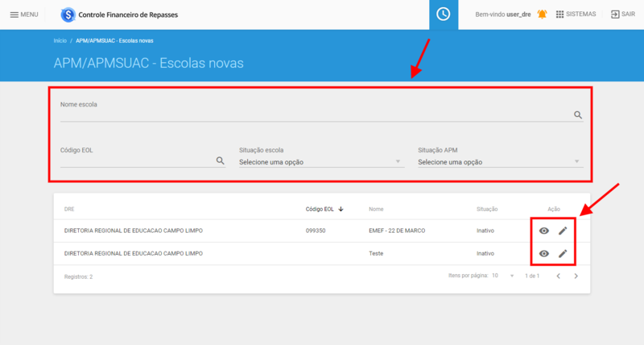
Task: Open the hamburger MENU button
Action: point(24,15)
